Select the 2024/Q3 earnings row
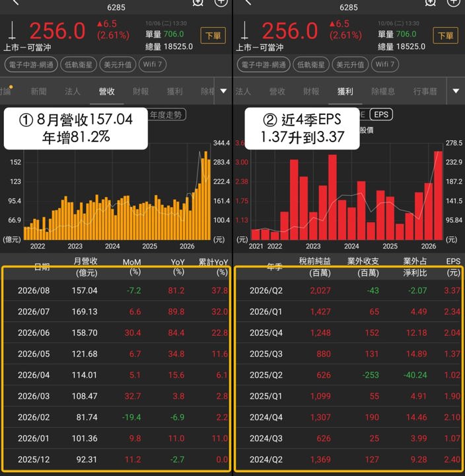Image resolution: width=465 pixels, height=476 pixels. (349, 438)
